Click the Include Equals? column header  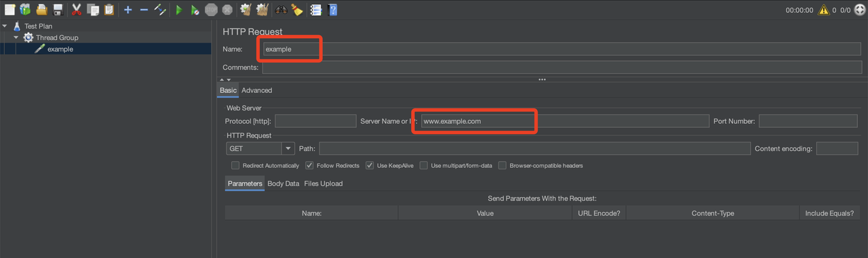(x=829, y=213)
